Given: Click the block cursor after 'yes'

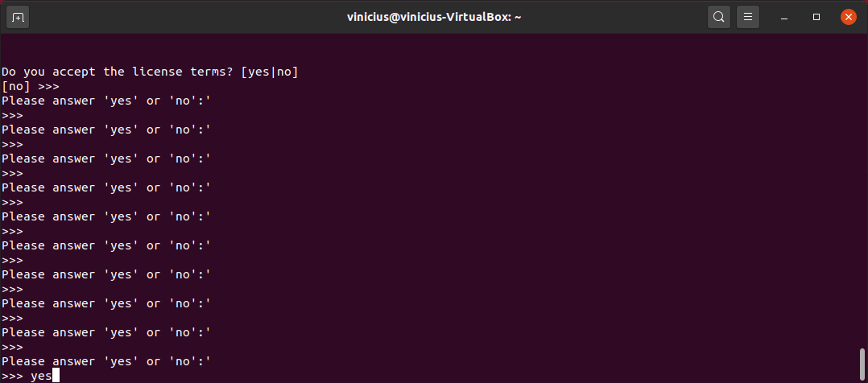Looking at the screenshot, I should 56,376.
